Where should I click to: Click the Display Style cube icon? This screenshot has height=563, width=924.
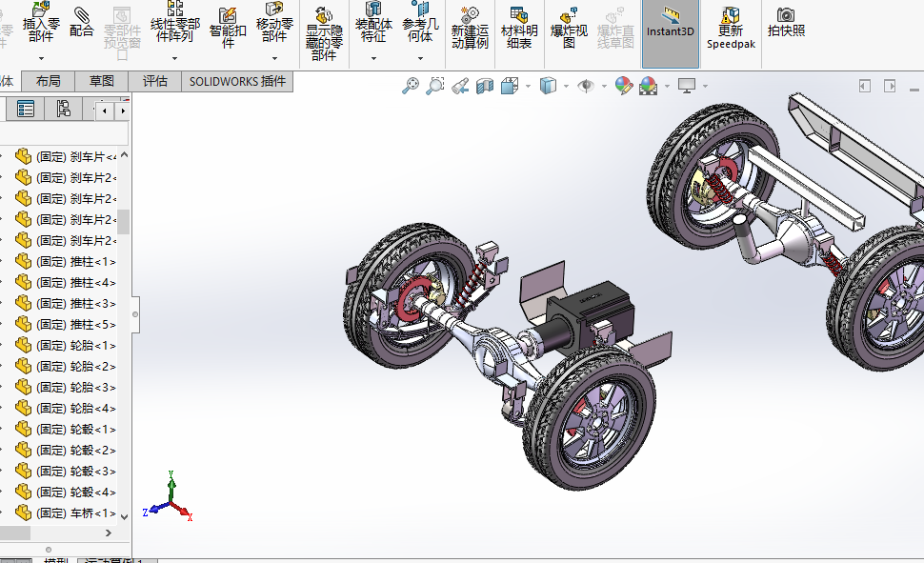coord(548,86)
